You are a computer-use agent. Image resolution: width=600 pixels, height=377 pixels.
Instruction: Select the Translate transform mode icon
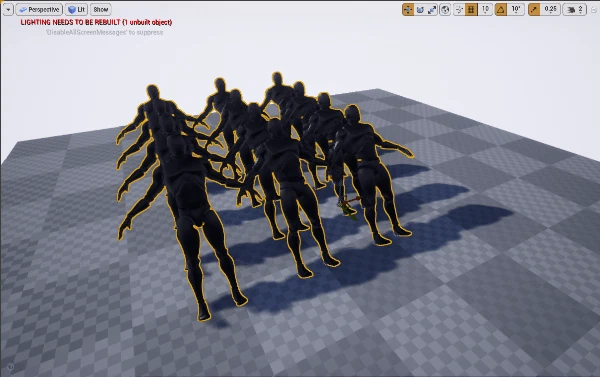[408, 10]
